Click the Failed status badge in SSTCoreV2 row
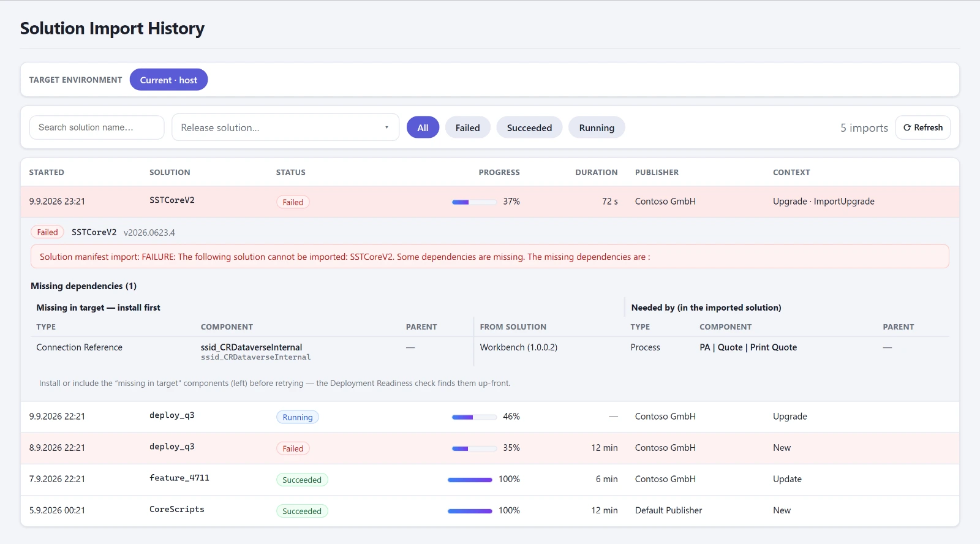 pos(293,202)
